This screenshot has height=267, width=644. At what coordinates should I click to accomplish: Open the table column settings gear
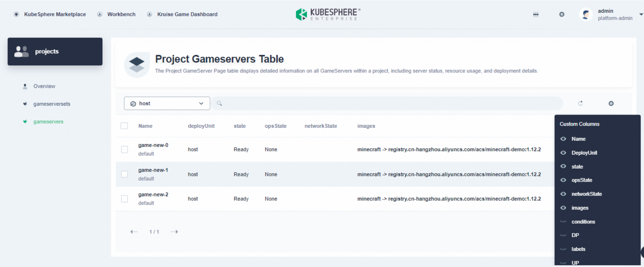tap(611, 103)
